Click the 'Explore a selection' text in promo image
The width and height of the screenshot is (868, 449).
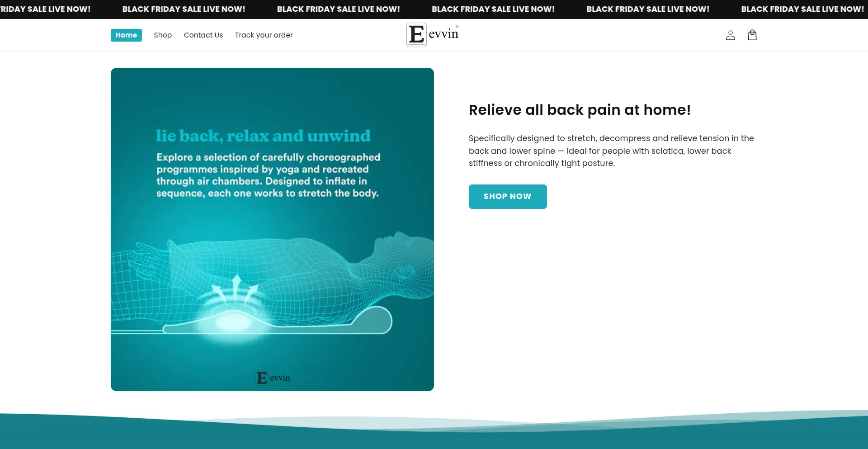pyautogui.click(x=268, y=175)
